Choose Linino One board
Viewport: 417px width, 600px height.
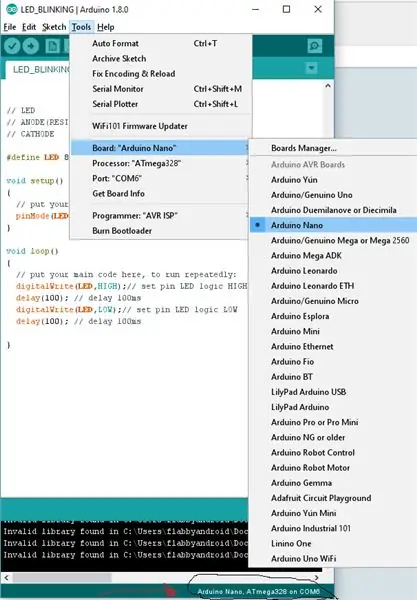(333, 544)
